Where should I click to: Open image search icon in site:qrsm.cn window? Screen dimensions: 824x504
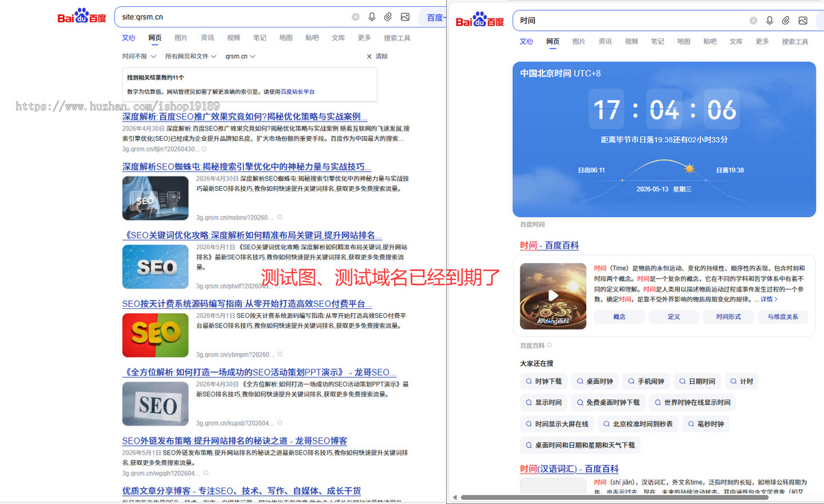pyautogui.click(x=405, y=16)
